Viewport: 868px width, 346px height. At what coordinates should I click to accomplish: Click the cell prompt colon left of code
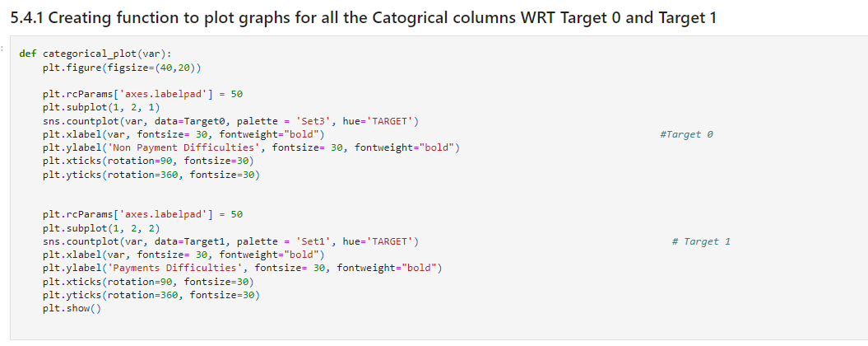[x=2, y=49]
